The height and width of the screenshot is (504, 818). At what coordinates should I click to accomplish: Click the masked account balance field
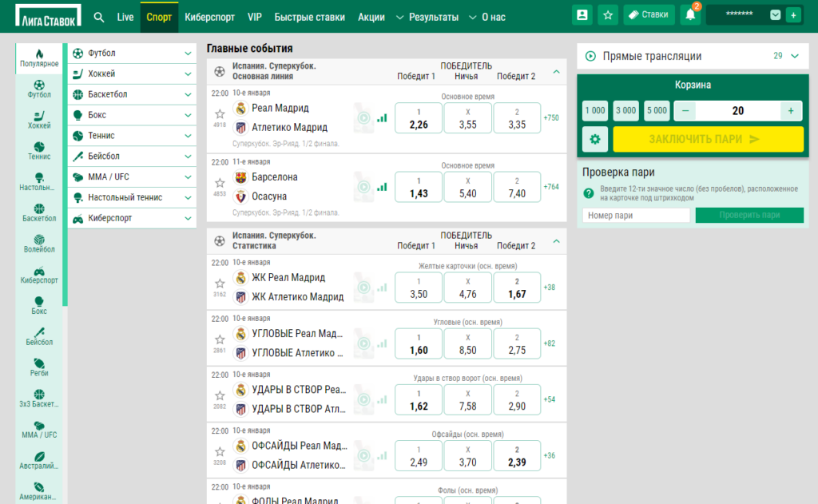739,14
